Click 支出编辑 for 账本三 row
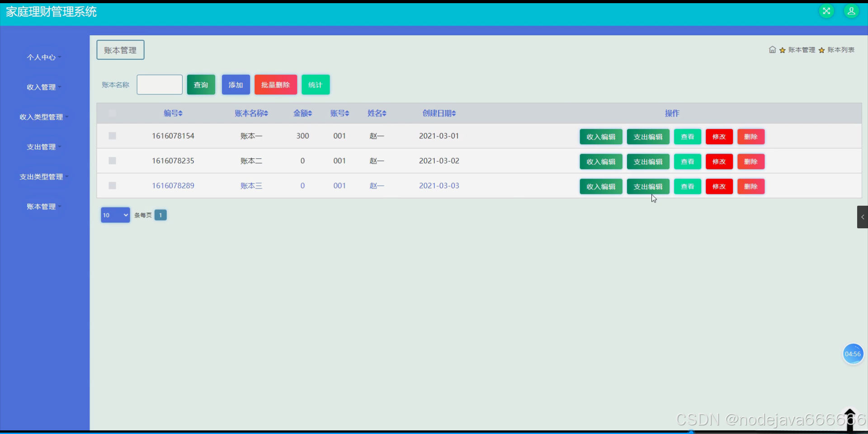 (648, 186)
